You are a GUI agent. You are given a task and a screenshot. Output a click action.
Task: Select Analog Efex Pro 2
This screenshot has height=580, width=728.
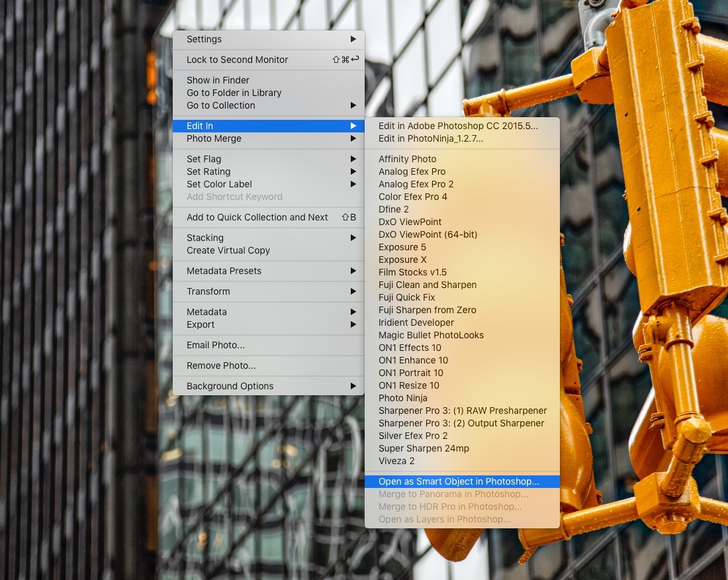(x=462, y=184)
